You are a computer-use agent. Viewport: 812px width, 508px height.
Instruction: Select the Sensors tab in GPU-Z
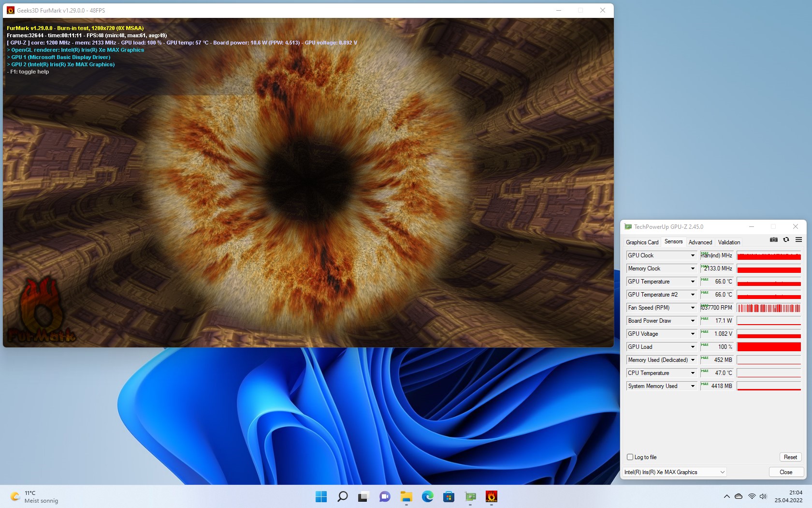click(673, 241)
